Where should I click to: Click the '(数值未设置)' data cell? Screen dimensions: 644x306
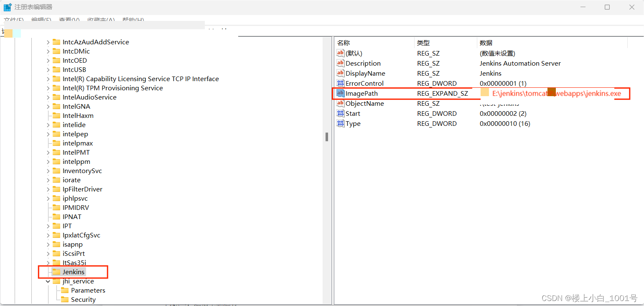(x=497, y=53)
